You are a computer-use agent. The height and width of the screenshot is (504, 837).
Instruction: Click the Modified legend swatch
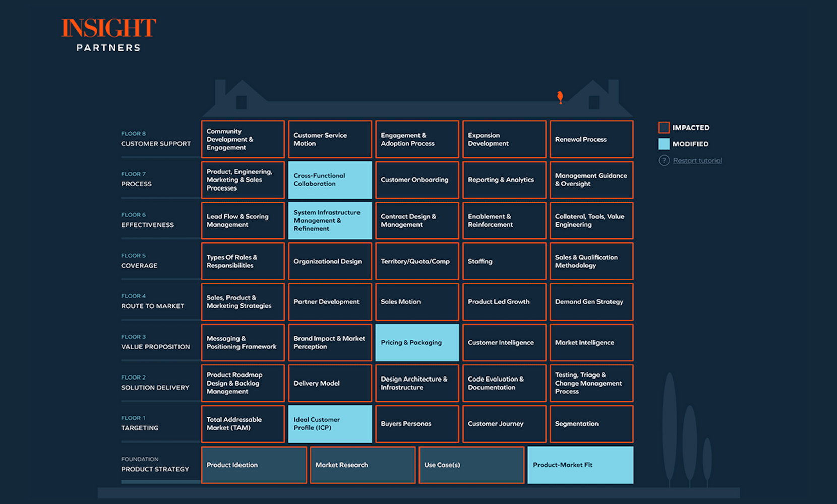click(664, 144)
